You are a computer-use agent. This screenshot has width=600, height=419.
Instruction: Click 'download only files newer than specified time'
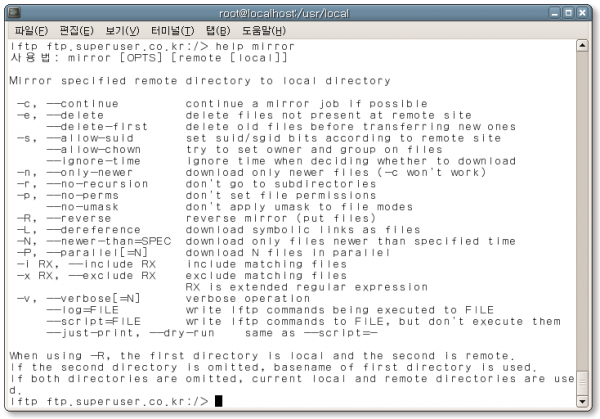click(351, 241)
